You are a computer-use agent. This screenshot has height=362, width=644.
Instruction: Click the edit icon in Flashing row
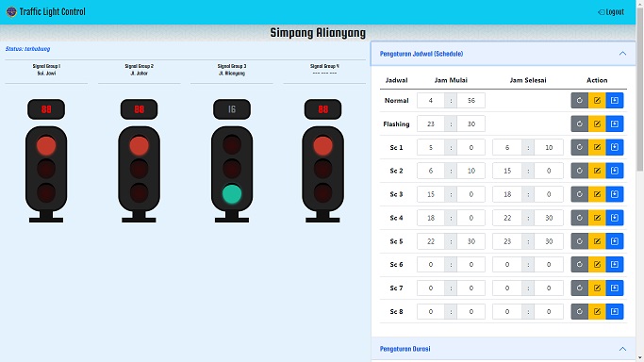(x=597, y=123)
